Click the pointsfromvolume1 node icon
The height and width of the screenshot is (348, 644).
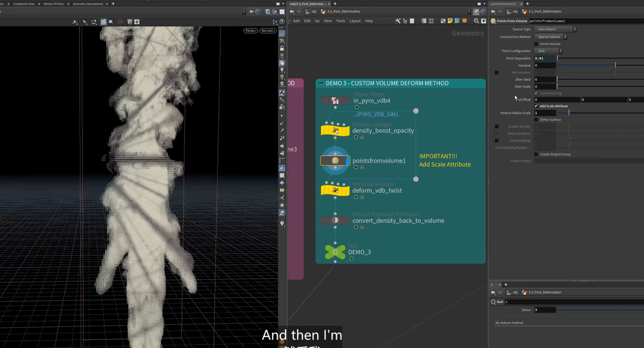335,161
